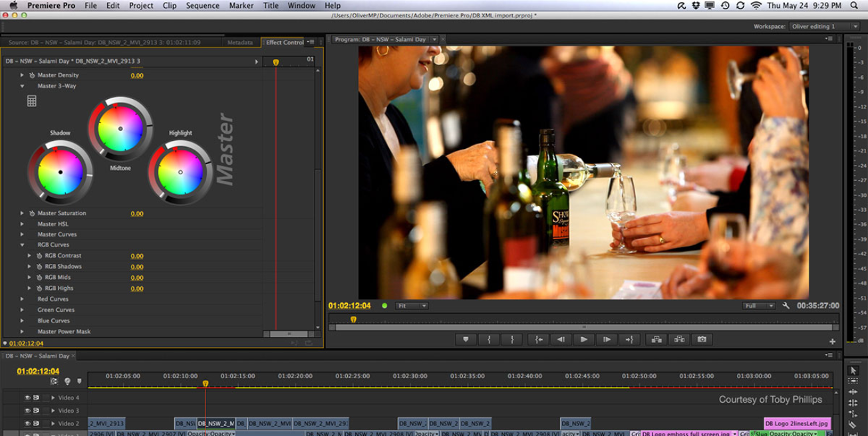Switch to the Source monitor tab

coord(104,43)
